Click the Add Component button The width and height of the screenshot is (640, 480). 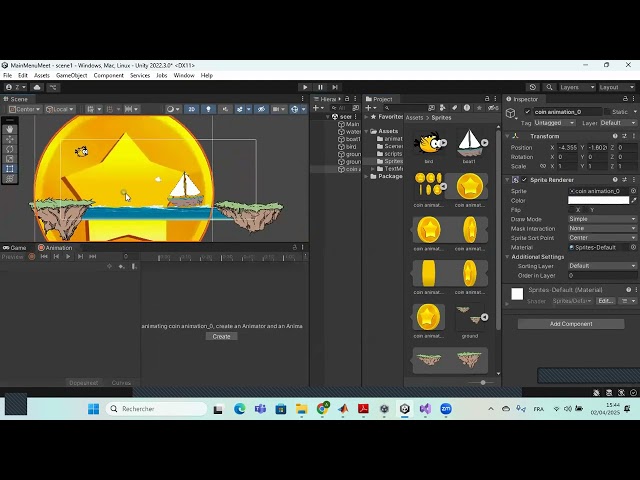(x=571, y=324)
